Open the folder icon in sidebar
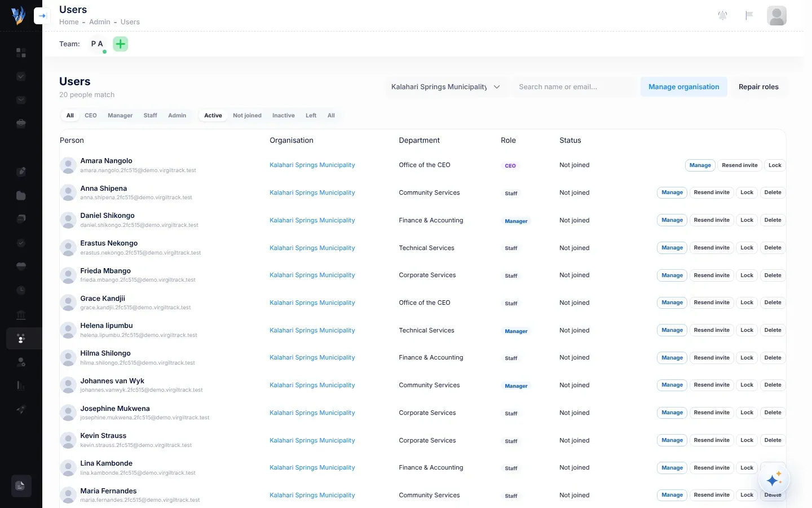 (21, 195)
